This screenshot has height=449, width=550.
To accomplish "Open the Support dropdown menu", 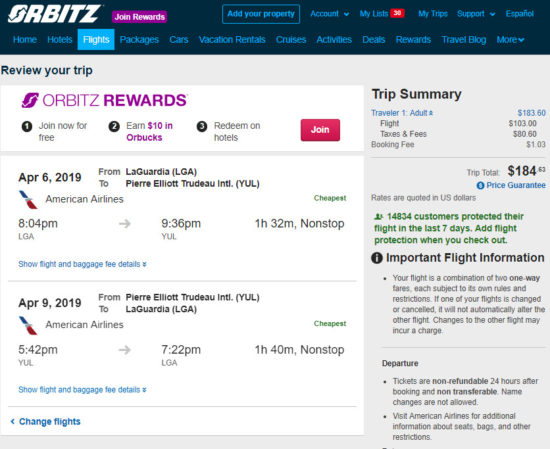I will 476,14.
